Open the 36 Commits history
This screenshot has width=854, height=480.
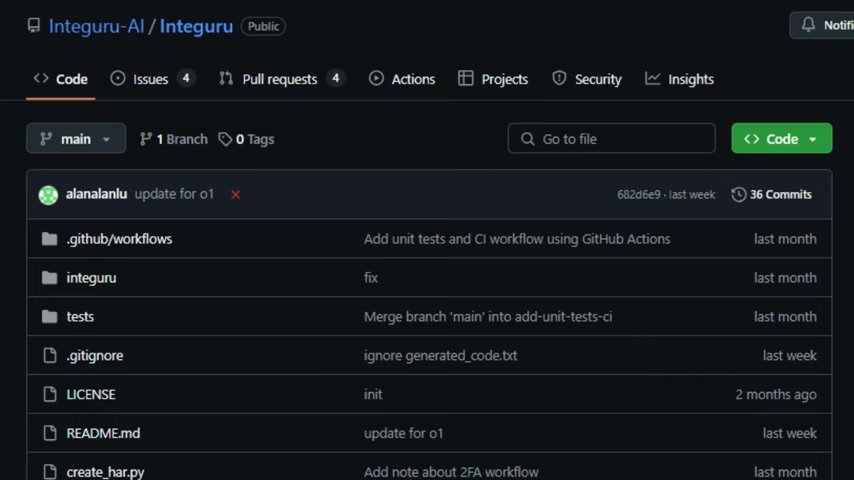772,195
